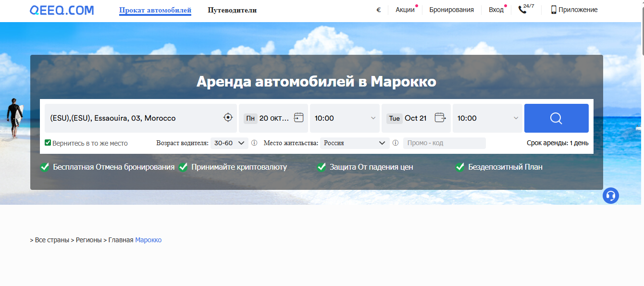The height and width of the screenshot is (286, 644).
Task: Uncheck 'Вернитесь в то же место' checkbox
Action: click(x=48, y=143)
